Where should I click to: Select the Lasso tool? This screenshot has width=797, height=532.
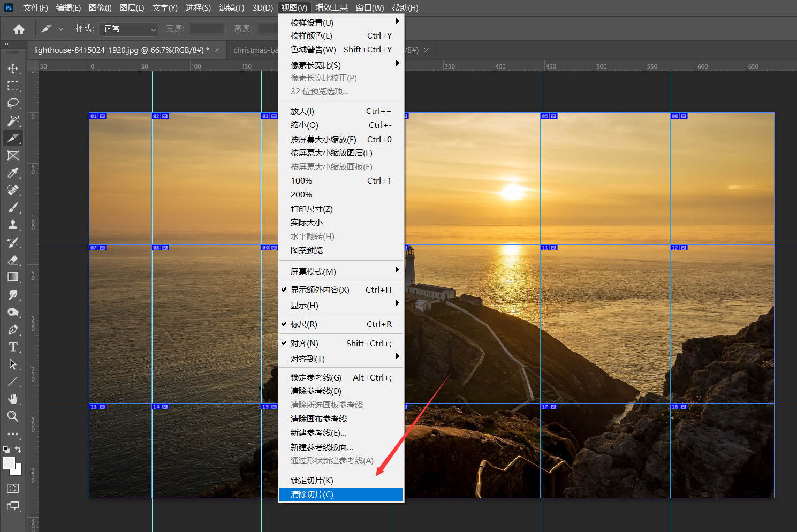tap(13, 103)
